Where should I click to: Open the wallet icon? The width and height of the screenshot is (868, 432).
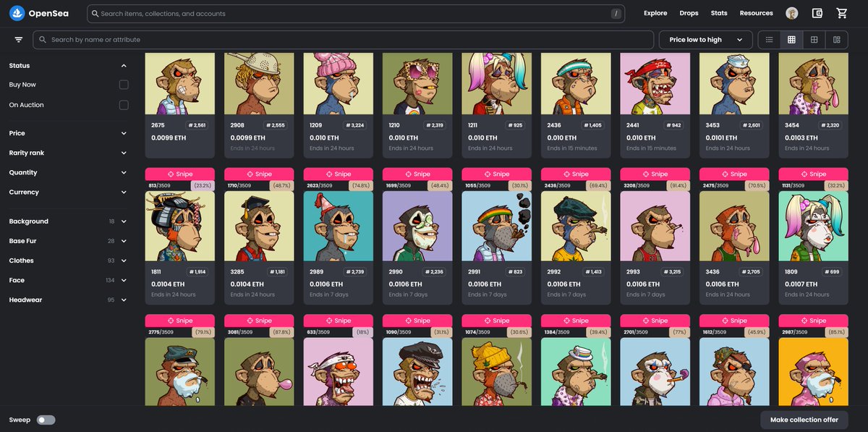pos(817,13)
